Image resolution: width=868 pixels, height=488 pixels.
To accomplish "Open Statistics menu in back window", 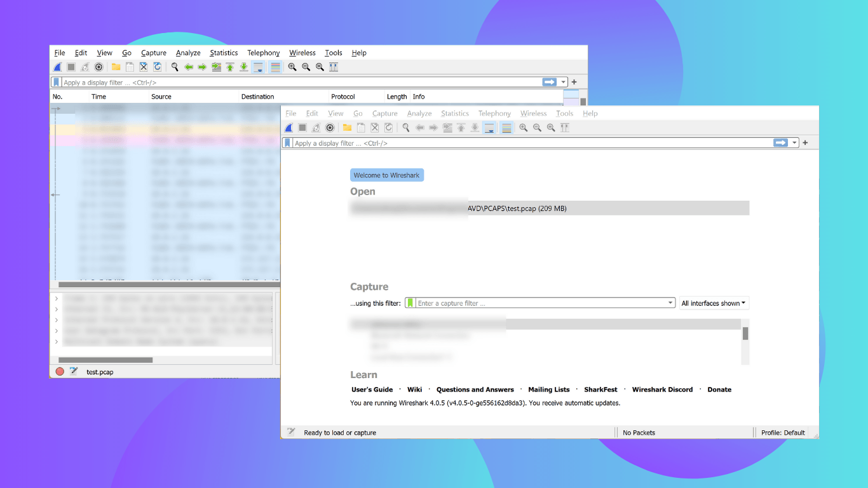I will click(x=224, y=53).
